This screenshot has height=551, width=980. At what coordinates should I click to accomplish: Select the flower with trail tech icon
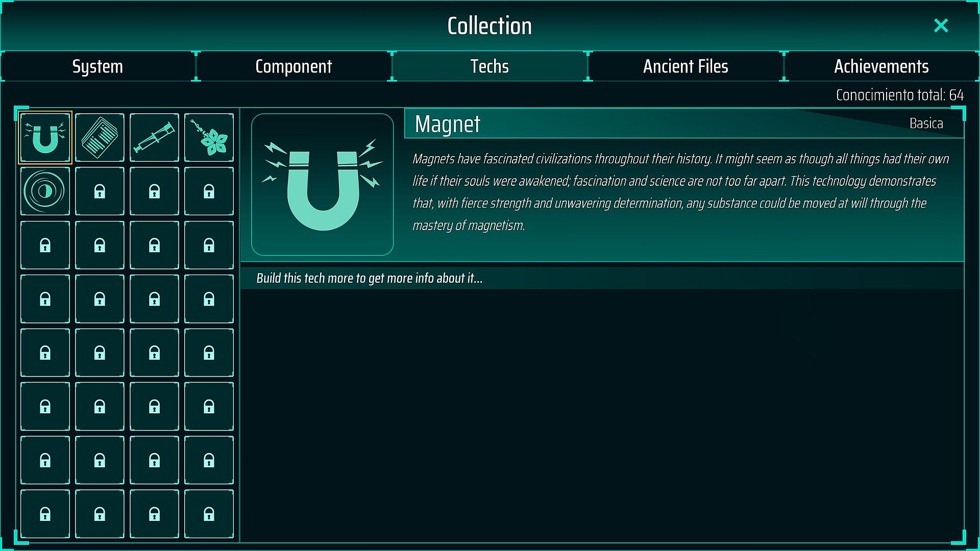pyautogui.click(x=209, y=138)
